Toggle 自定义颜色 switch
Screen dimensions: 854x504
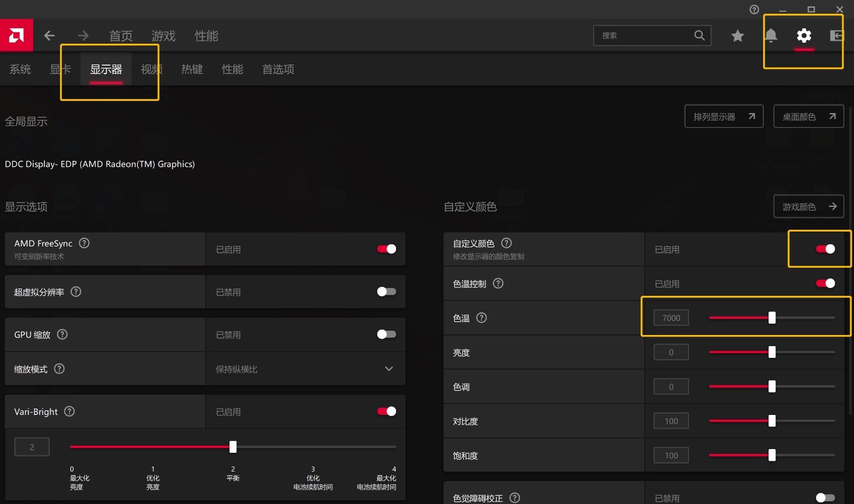[825, 249]
